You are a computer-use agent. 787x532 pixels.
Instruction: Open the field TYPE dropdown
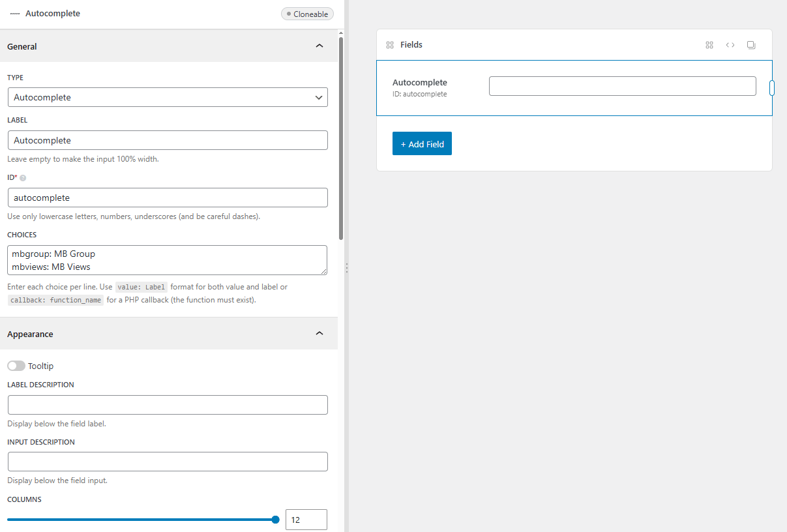(168, 96)
